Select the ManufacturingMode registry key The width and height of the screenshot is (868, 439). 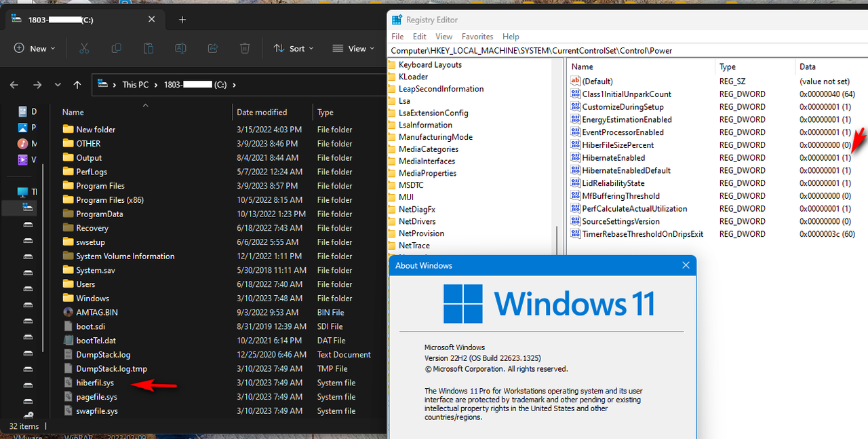[x=435, y=137]
